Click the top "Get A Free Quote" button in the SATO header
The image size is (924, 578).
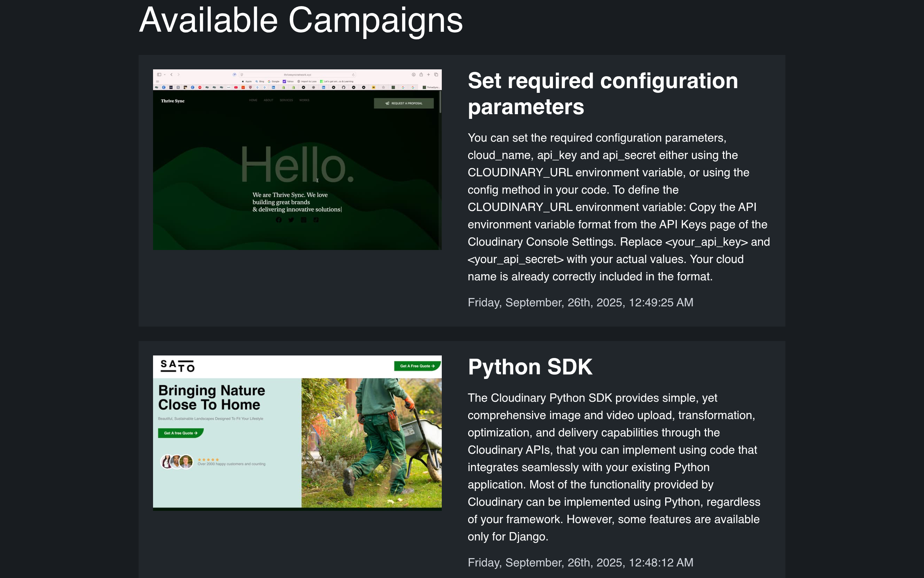pos(417,366)
